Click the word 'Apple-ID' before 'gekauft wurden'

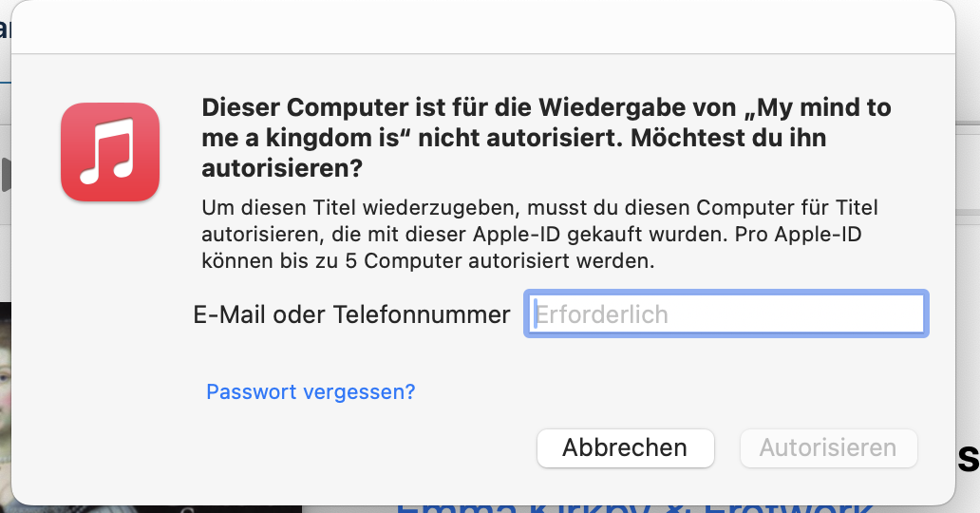coord(517,234)
